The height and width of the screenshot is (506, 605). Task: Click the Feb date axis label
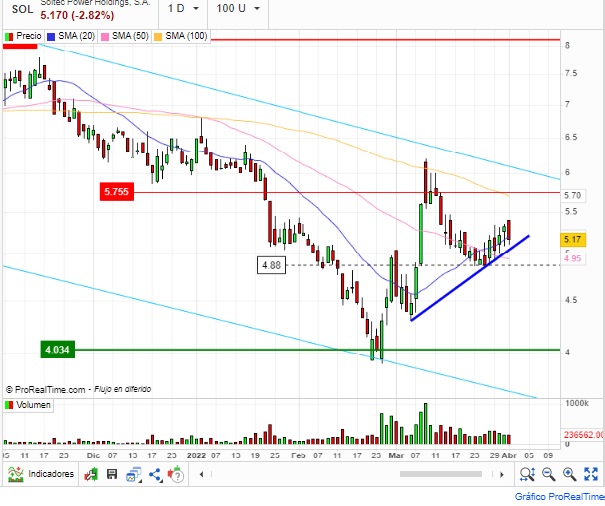(298, 455)
